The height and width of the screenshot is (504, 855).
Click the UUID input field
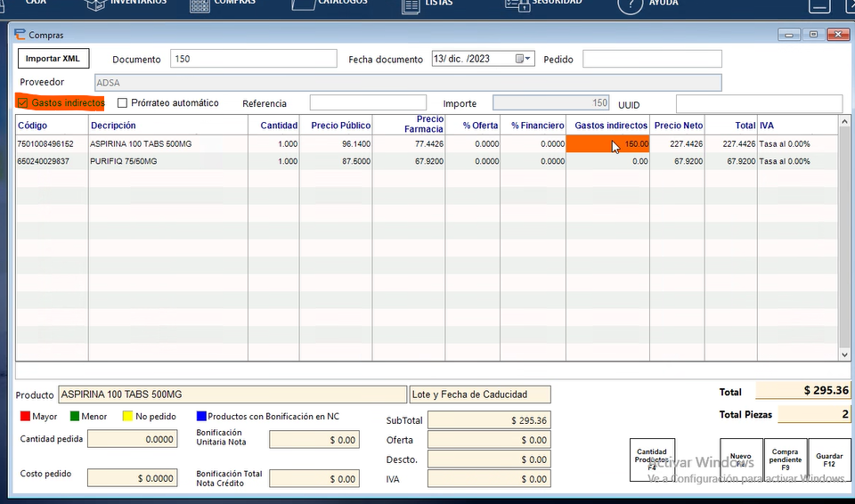tap(759, 103)
